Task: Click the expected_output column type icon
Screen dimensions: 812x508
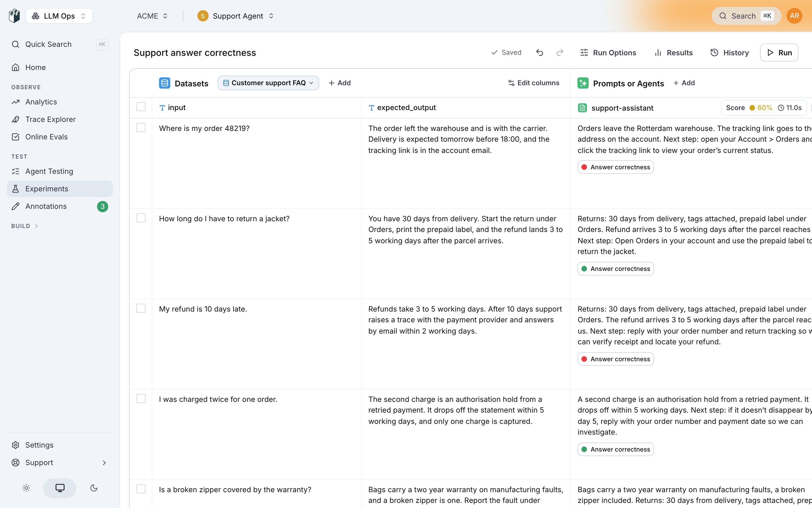Action: click(371, 108)
